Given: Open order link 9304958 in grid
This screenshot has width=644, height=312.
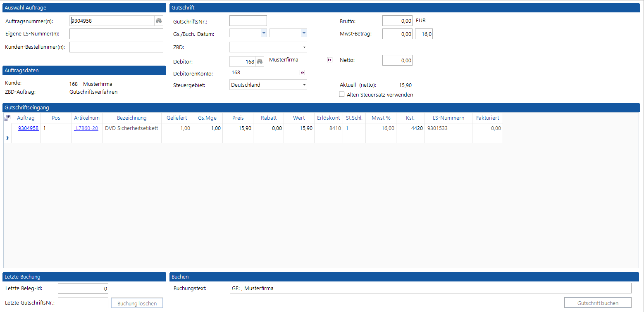Looking at the screenshot, I should [x=28, y=128].
